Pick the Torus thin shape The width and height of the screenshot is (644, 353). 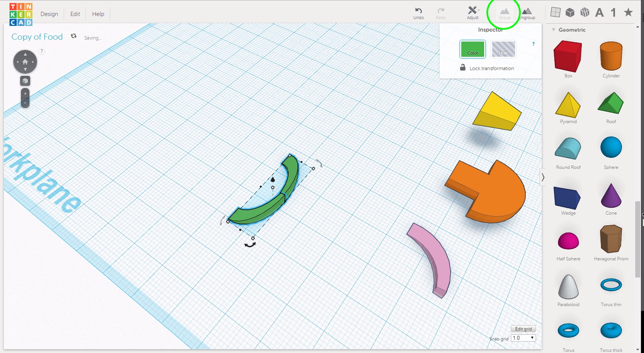coord(611,285)
